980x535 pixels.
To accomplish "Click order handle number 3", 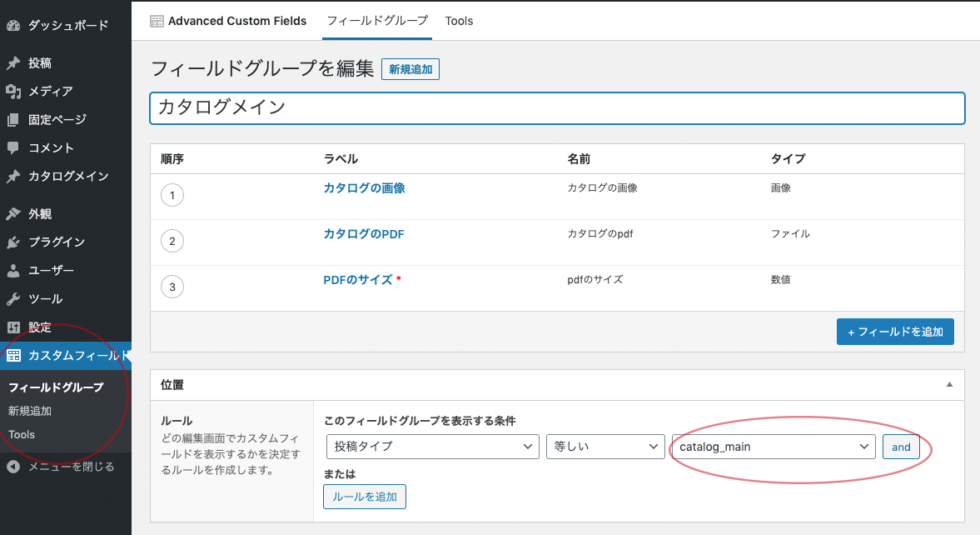I will pos(172,287).
